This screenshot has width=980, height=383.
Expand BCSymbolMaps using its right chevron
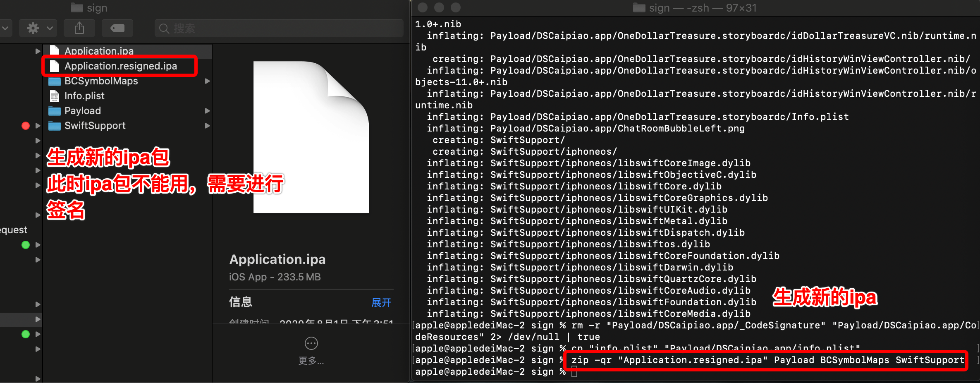[x=207, y=81]
